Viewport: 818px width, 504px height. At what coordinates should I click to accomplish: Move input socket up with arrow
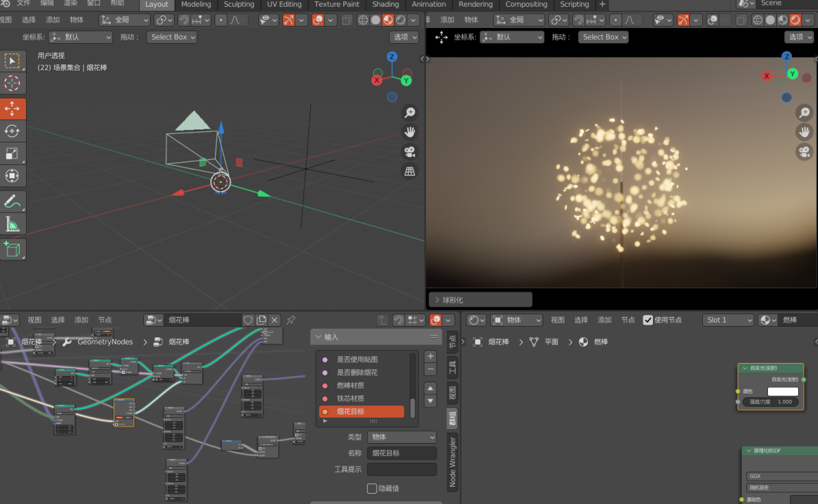430,388
